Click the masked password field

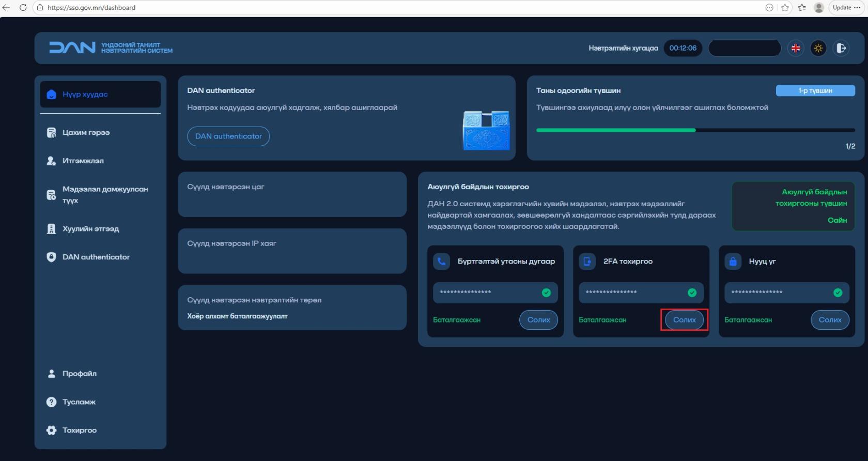pyautogui.click(x=786, y=293)
